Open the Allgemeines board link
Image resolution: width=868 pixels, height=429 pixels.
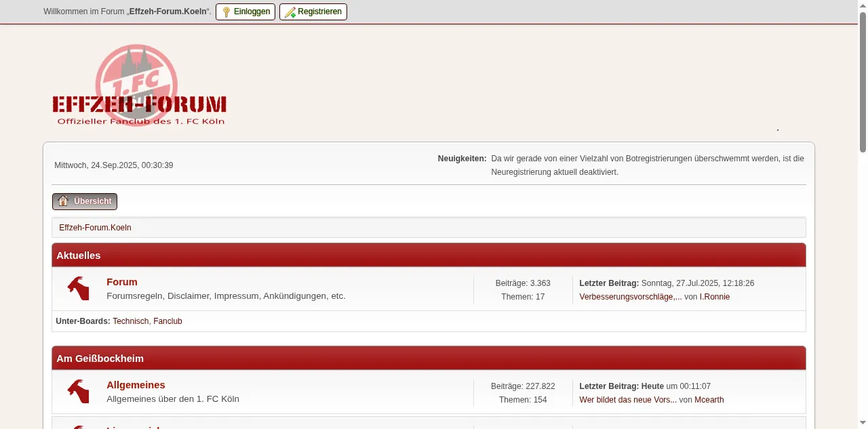(136, 385)
